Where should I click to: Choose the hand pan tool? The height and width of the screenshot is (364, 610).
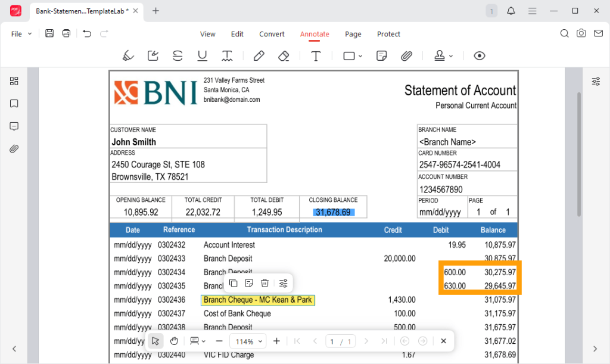point(174,341)
